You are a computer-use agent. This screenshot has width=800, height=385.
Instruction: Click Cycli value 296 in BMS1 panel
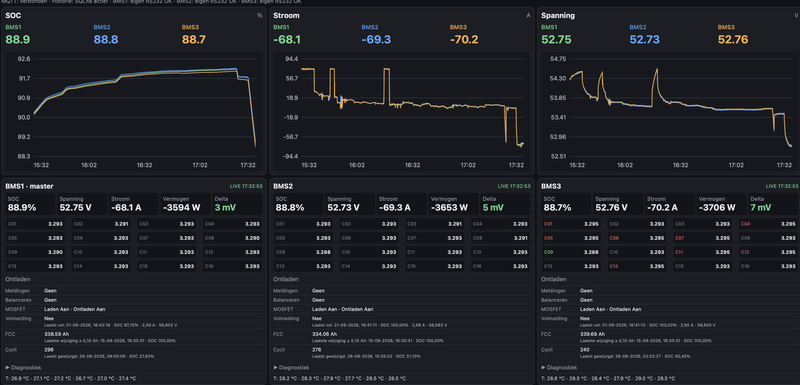coord(49,350)
